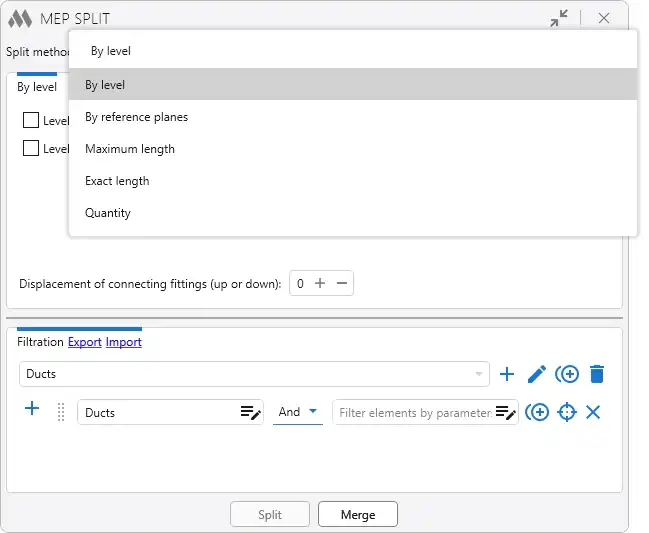Image resolution: width=649 pixels, height=533 pixels.
Task: Open the Ducts filter set dropdown
Action: (x=254, y=374)
